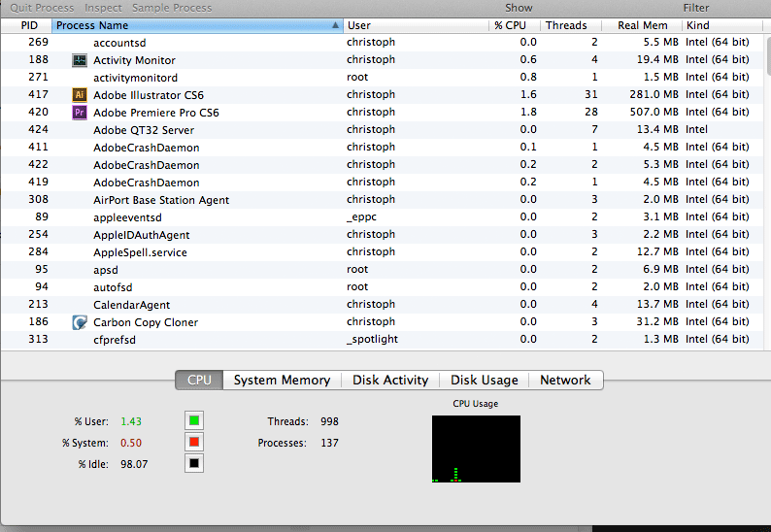Click the % System value 0.50
The width and height of the screenshot is (771, 532).
pos(131,443)
